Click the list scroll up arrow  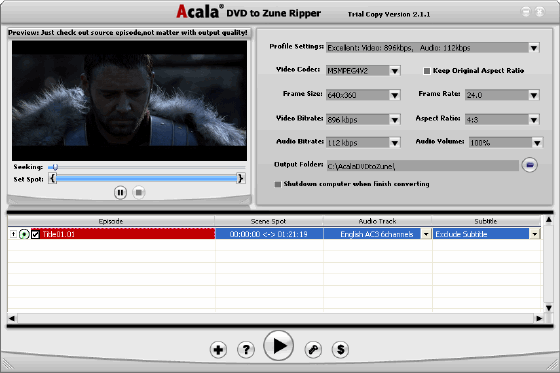(x=549, y=220)
